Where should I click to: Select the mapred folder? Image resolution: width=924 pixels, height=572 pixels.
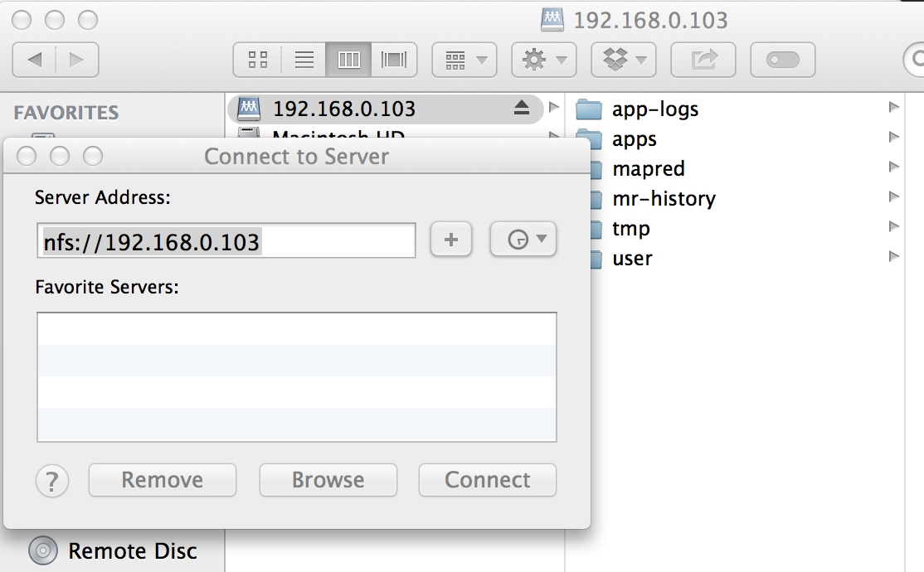(649, 169)
